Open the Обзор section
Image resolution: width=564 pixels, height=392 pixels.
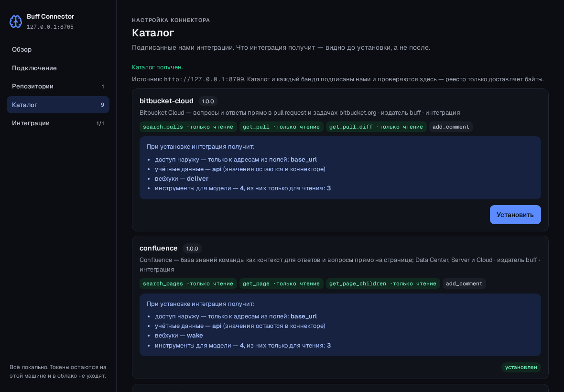point(58,50)
